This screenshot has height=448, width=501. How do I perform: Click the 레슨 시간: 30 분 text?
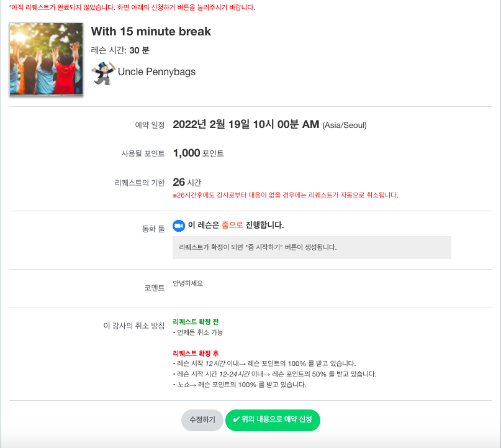point(120,50)
